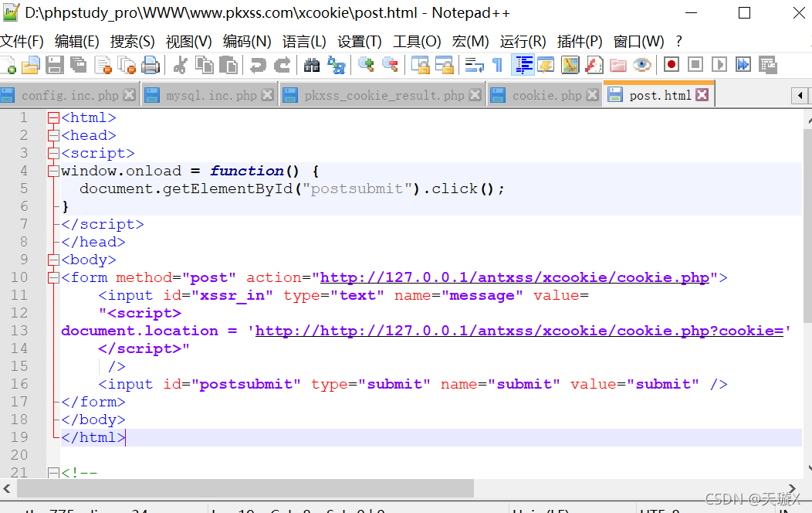Close the config.inc.php tab

[x=130, y=95]
